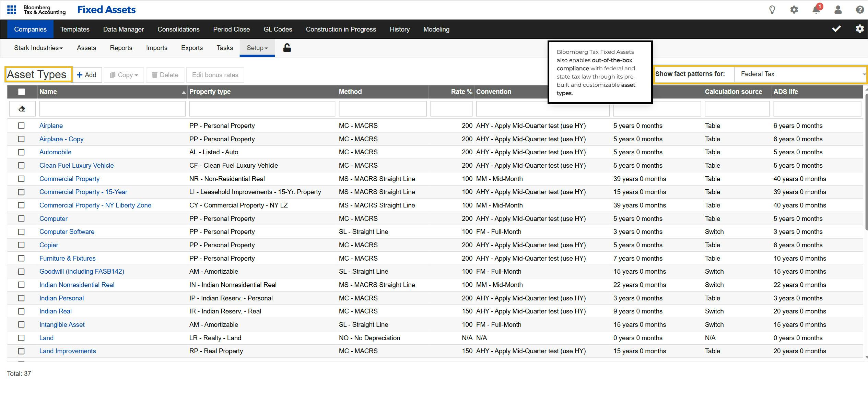Click the Name column filter field

click(112, 108)
